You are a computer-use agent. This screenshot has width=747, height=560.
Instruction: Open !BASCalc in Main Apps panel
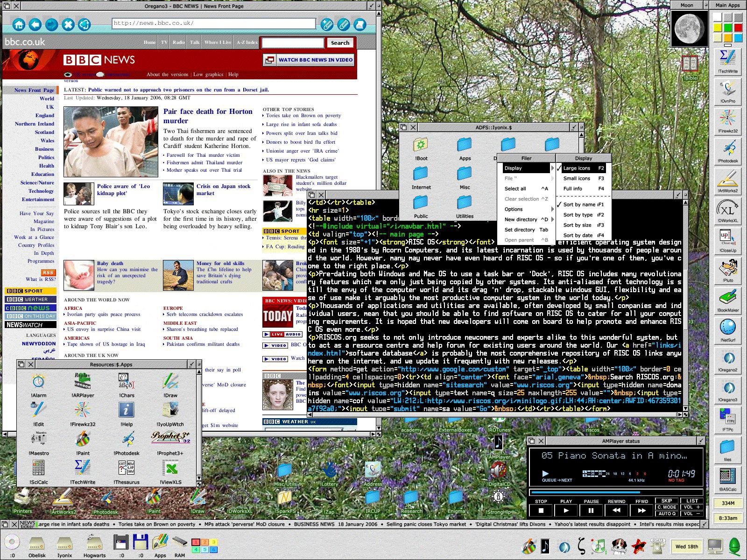pyautogui.click(x=728, y=480)
